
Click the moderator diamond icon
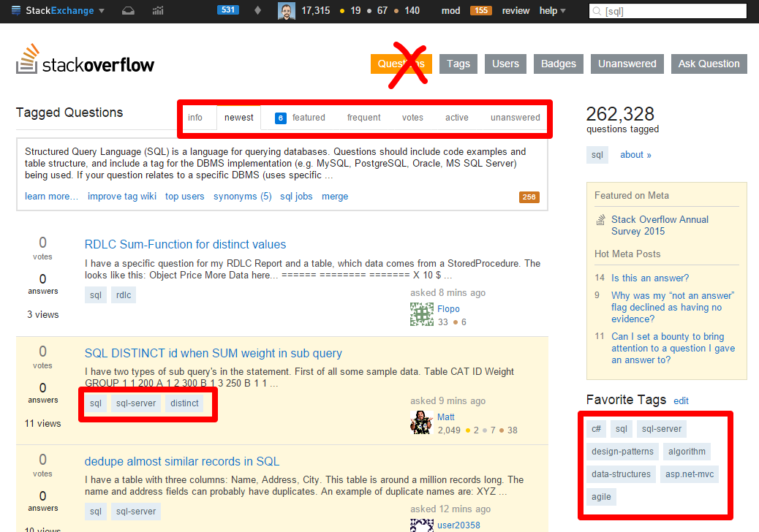pos(257,10)
